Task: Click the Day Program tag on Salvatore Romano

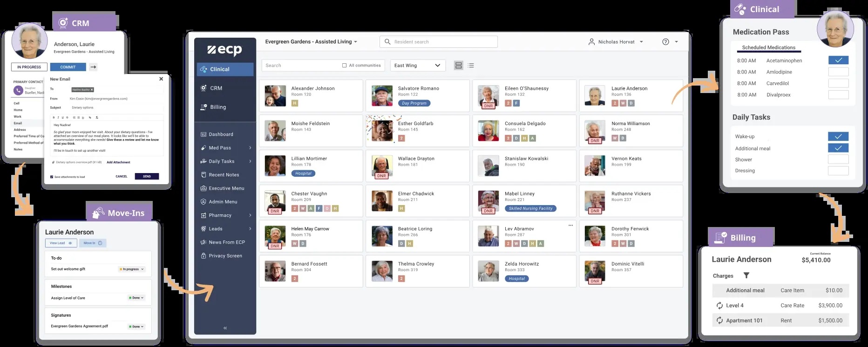Action: pyautogui.click(x=414, y=103)
